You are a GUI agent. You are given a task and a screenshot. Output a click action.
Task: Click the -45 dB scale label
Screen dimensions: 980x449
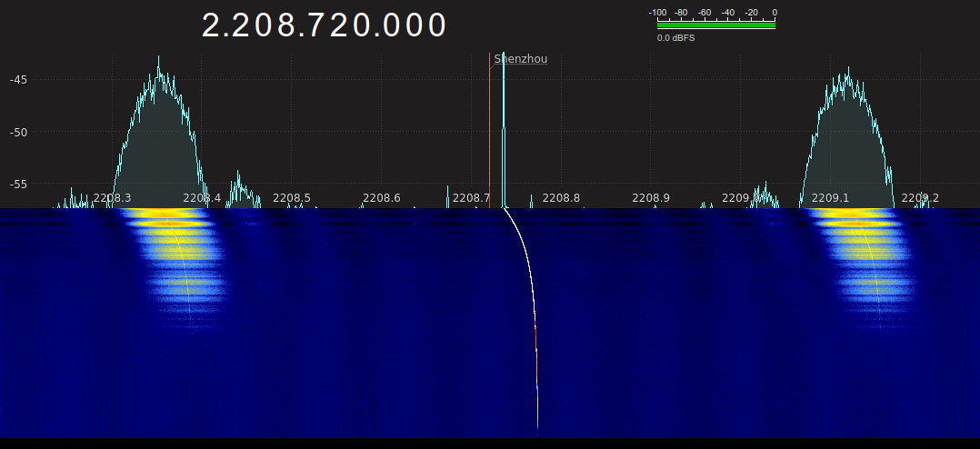(18, 79)
